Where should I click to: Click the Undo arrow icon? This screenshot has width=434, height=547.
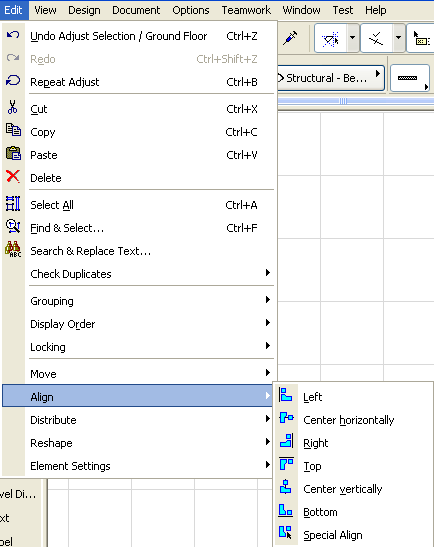(x=13, y=35)
